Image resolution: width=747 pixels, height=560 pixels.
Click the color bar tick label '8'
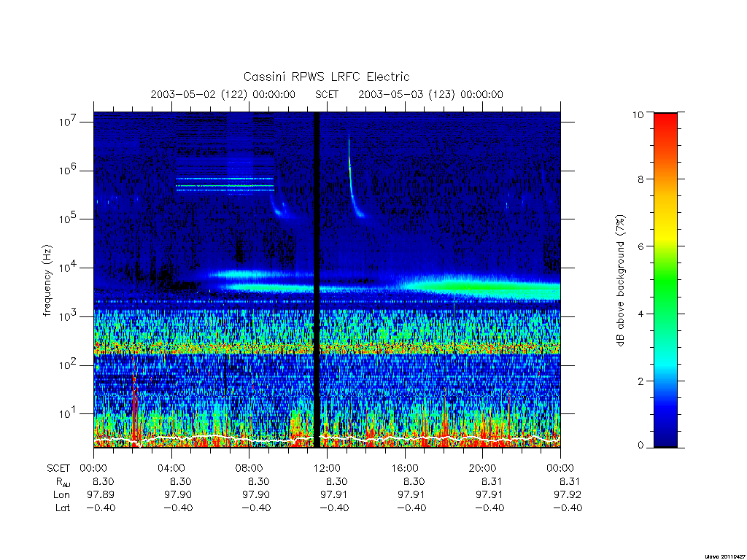pyautogui.click(x=640, y=179)
